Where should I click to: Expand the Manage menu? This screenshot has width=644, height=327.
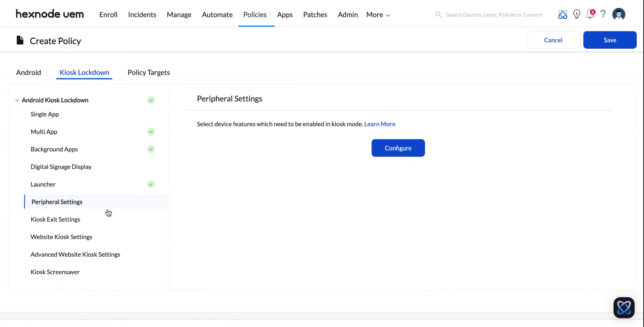179,14
